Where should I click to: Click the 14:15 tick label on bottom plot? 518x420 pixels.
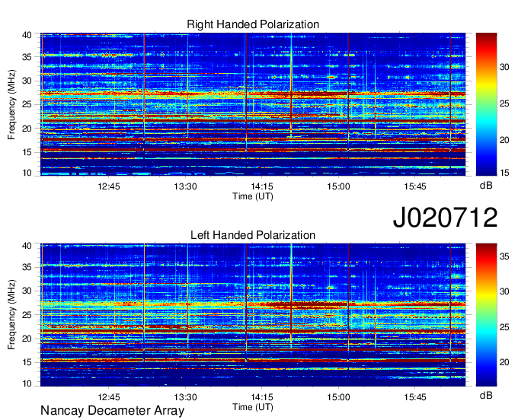pos(262,397)
